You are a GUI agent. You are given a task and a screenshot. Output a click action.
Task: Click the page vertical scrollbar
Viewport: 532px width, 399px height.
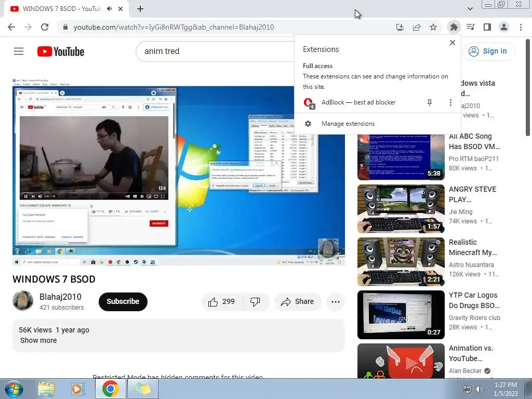[528, 87]
